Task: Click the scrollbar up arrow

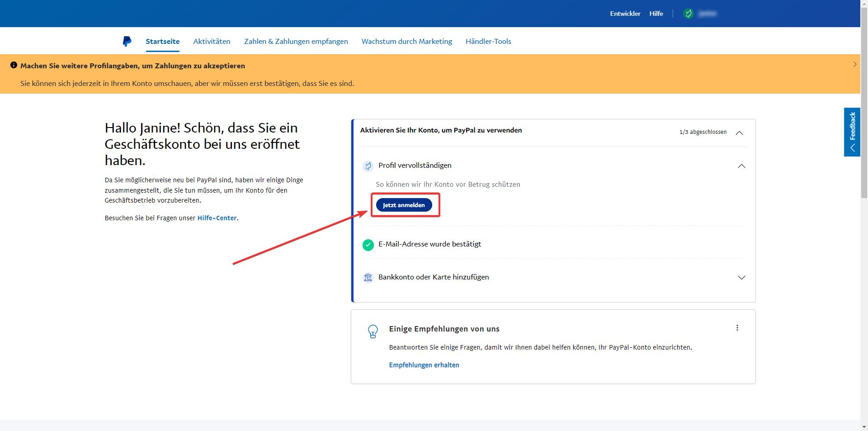Action: coord(864,3)
